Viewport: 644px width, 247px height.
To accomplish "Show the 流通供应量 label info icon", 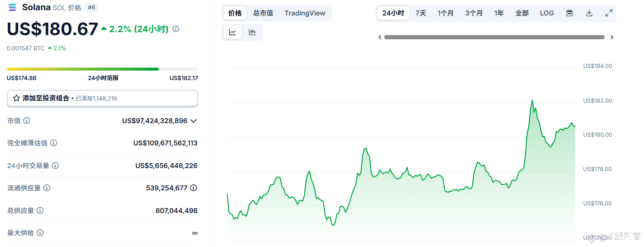I will pyautogui.click(x=47, y=188).
